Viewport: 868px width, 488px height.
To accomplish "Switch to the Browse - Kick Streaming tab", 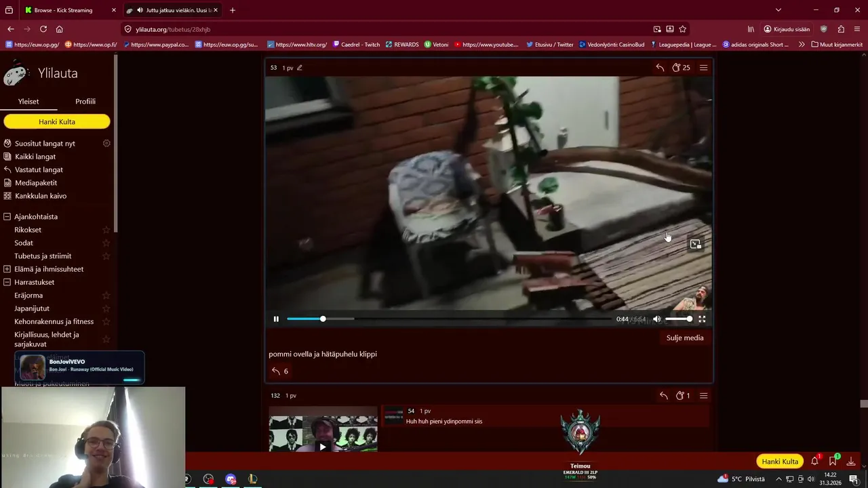I will pyautogui.click(x=71, y=10).
